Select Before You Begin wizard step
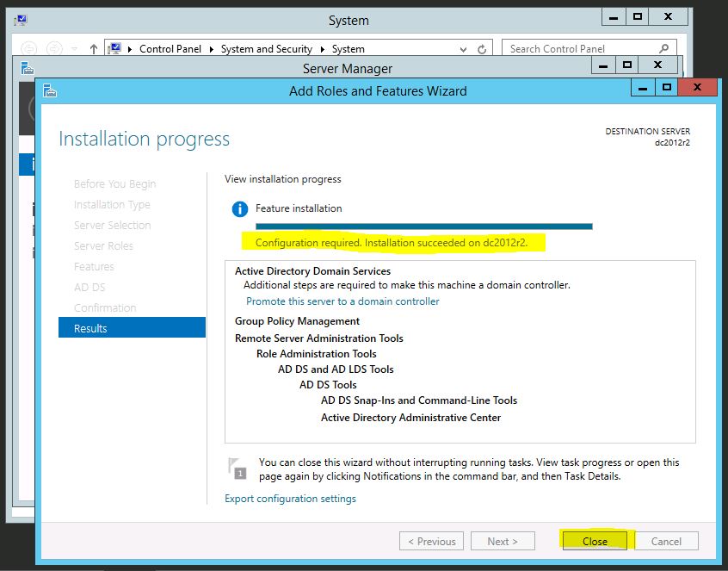 [x=114, y=184]
